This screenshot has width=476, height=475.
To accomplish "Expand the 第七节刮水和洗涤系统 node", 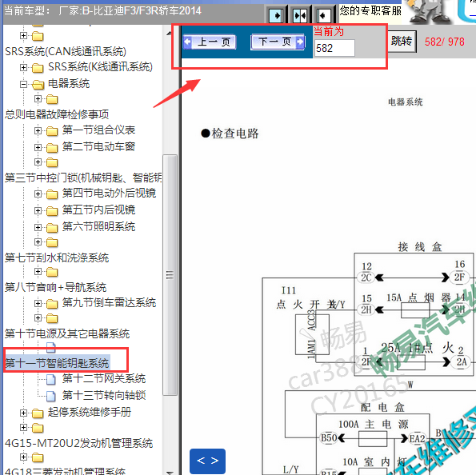I will click(x=38, y=242).
